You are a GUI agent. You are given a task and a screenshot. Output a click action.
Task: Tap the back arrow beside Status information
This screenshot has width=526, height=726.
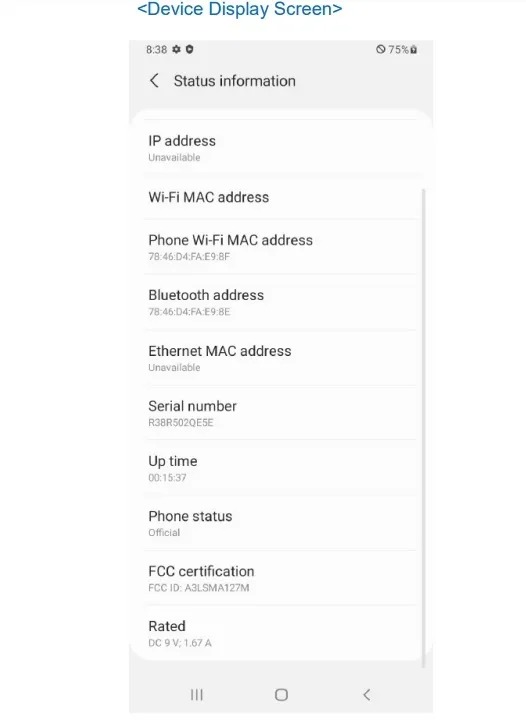pos(154,81)
